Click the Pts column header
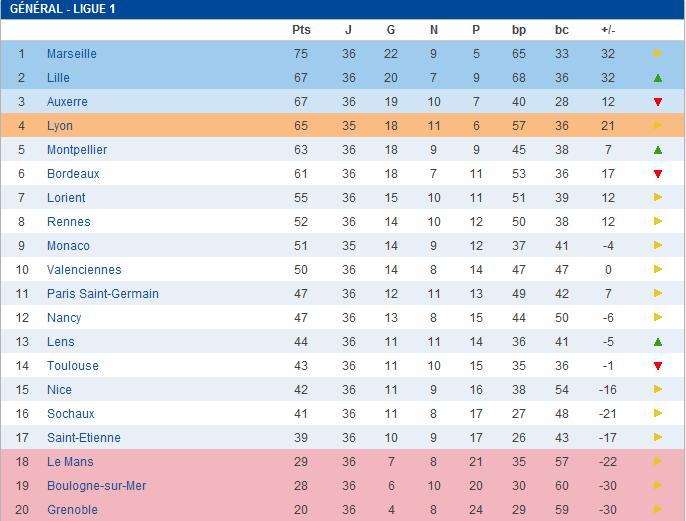 point(301,30)
